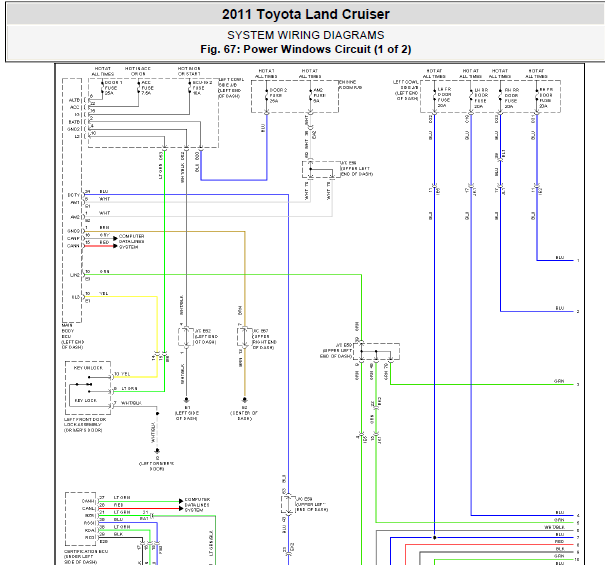This screenshot has width=605, height=565.
Task: Click the DOOR 2 FUSE 25A label
Action: coord(278,95)
